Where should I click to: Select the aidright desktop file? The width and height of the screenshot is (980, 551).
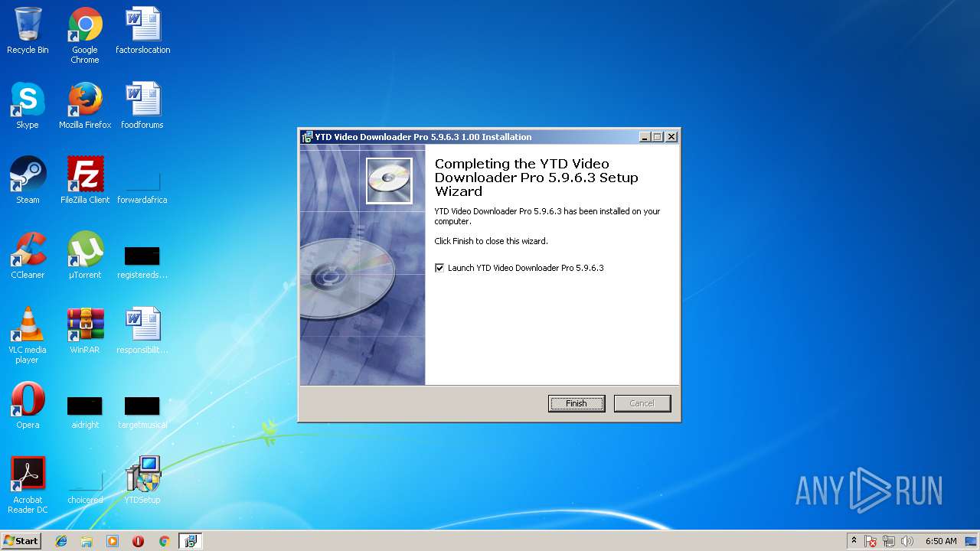[x=85, y=412]
